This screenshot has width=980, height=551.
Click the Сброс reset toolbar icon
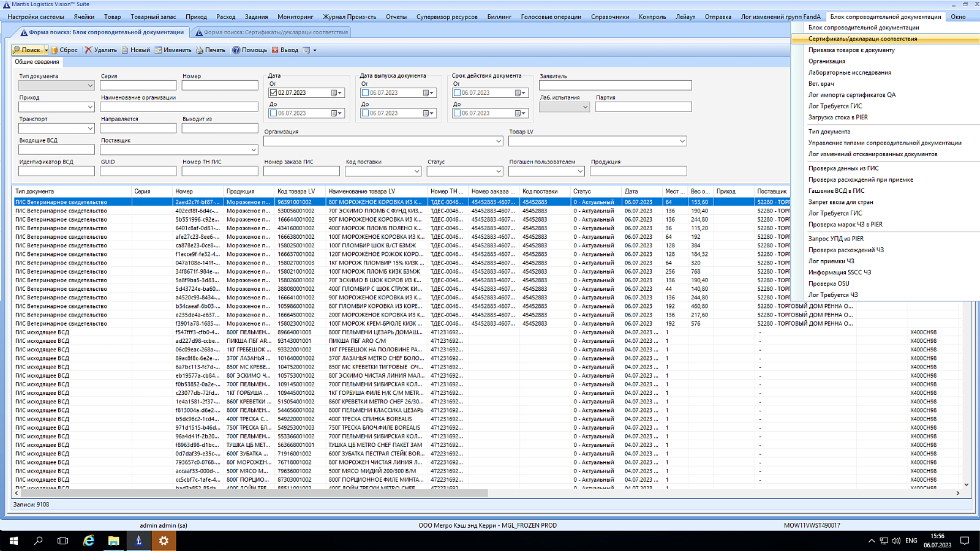[x=64, y=50]
